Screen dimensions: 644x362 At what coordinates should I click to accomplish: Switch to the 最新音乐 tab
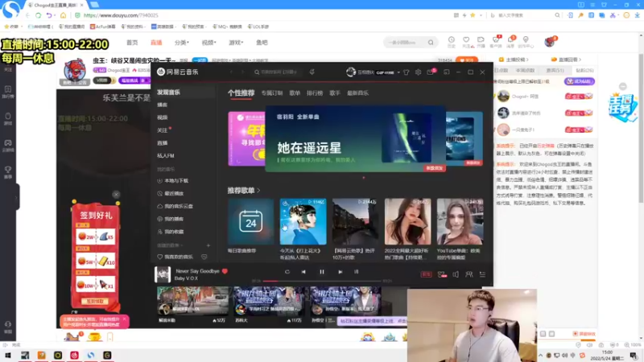click(x=357, y=93)
